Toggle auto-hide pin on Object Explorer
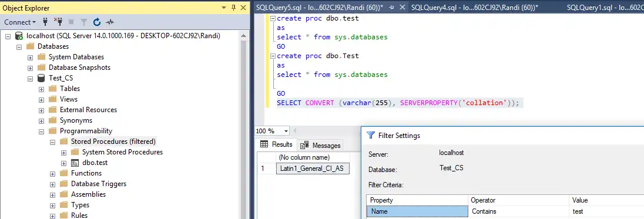644x219 pixels. point(234,8)
